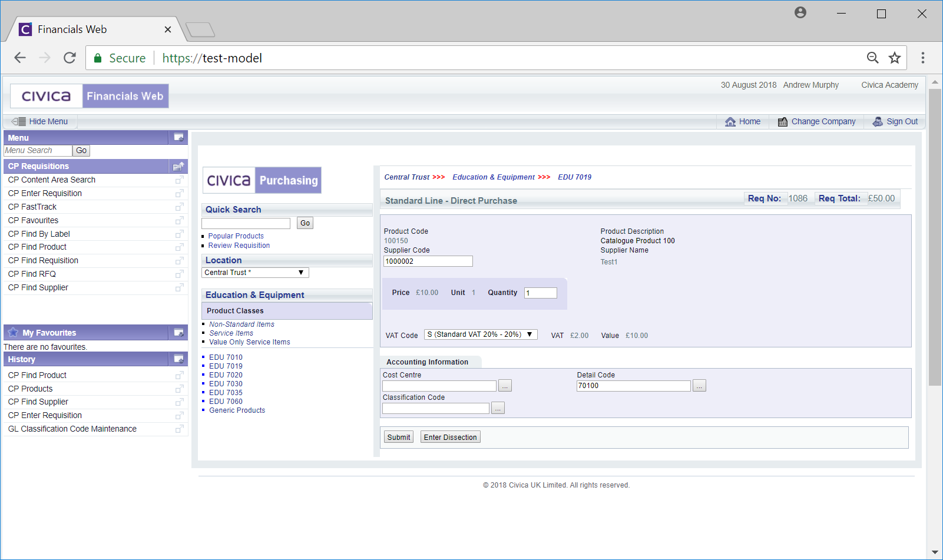Open CP FastTrack menu item
Viewport: 943px width, 560px height.
[x=32, y=207]
